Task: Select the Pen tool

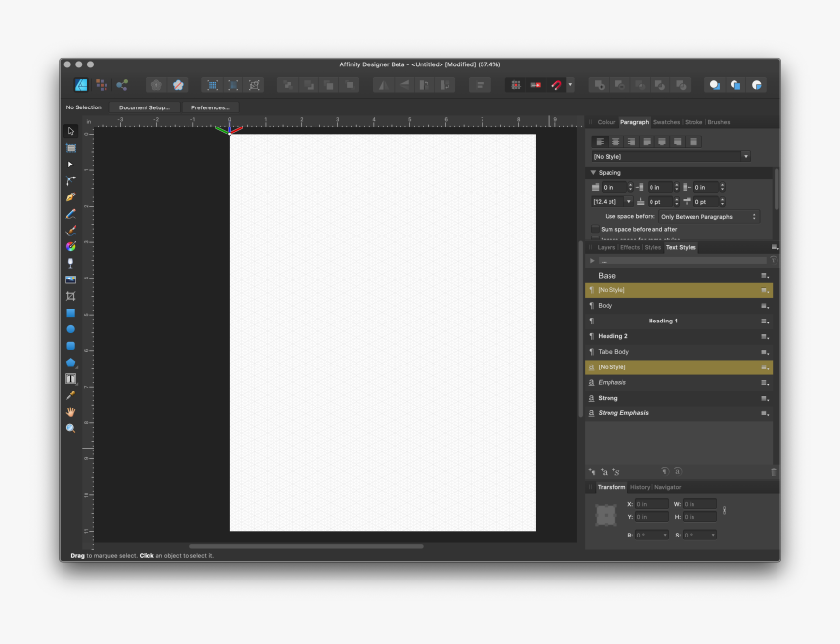Action: pyautogui.click(x=70, y=196)
